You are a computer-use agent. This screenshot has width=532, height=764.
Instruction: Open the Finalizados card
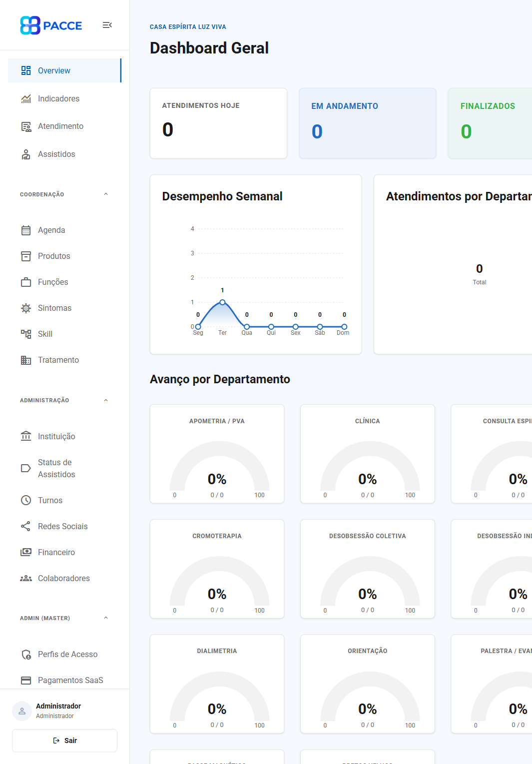490,123
